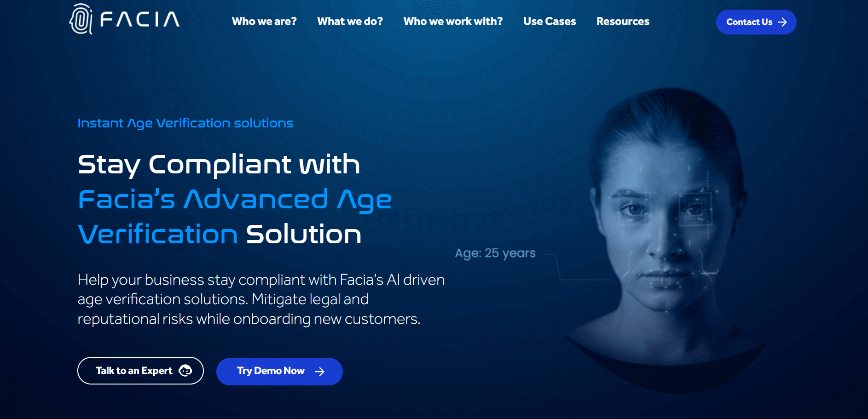This screenshot has height=419, width=868.
Task: Click the headset agent icon beside Talk to an Expert
Action: pos(185,371)
